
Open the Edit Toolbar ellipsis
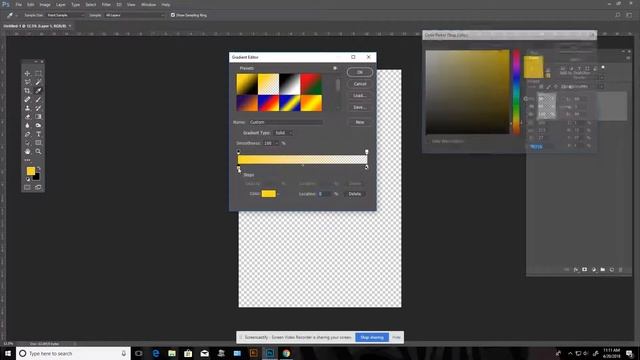[27, 160]
